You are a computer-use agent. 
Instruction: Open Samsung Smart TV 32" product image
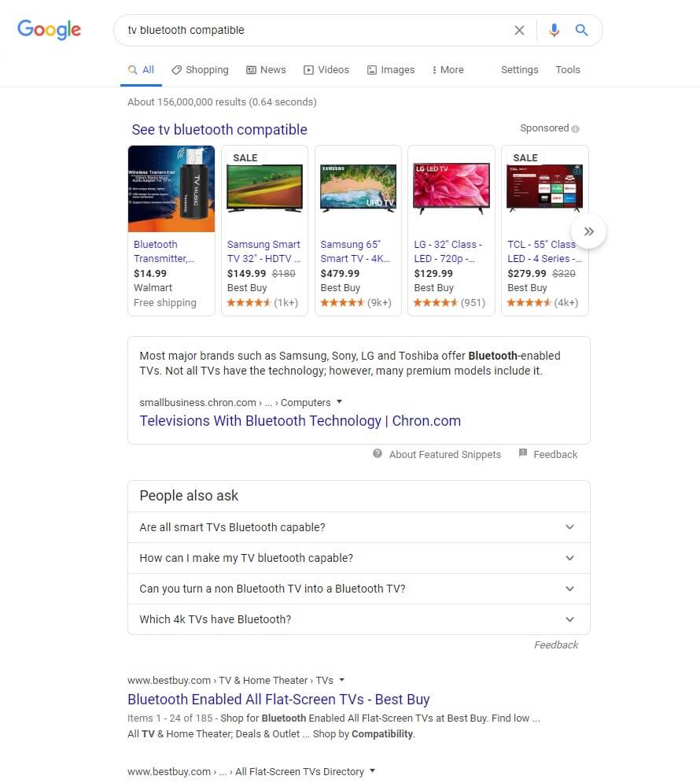click(264, 189)
